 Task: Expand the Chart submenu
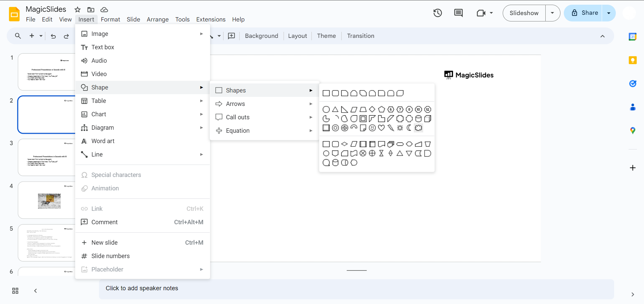pos(143,114)
